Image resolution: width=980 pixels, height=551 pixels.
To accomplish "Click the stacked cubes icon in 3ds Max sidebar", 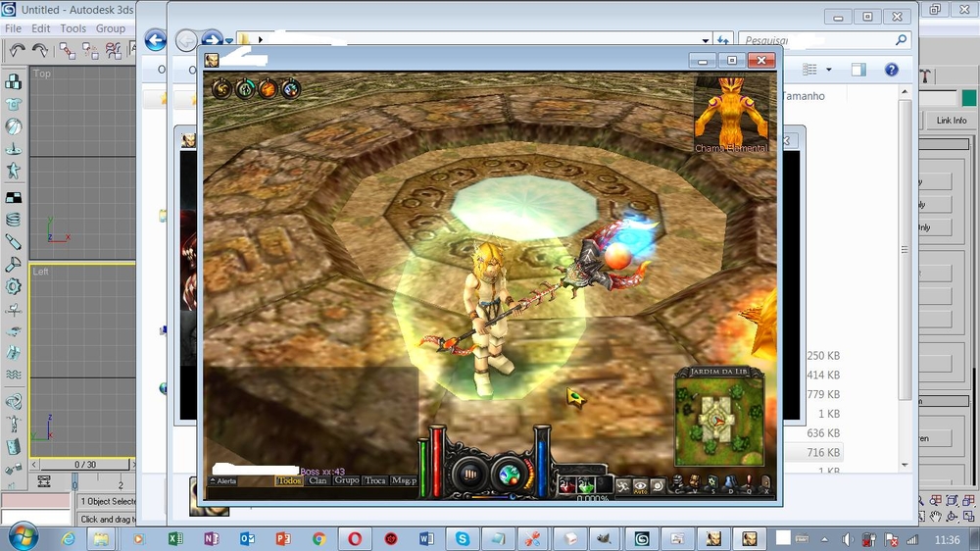I will pyautogui.click(x=13, y=81).
